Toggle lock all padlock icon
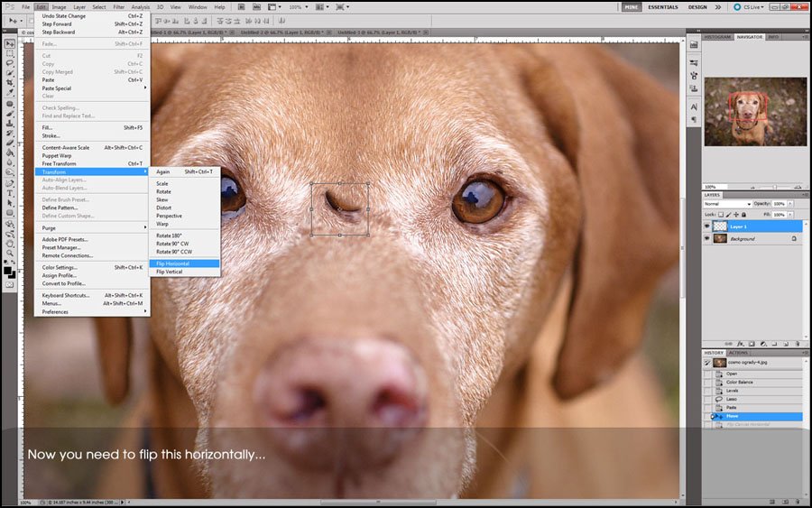Image resolution: width=812 pixels, height=508 pixels. pyautogui.click(x=744, y=215)
